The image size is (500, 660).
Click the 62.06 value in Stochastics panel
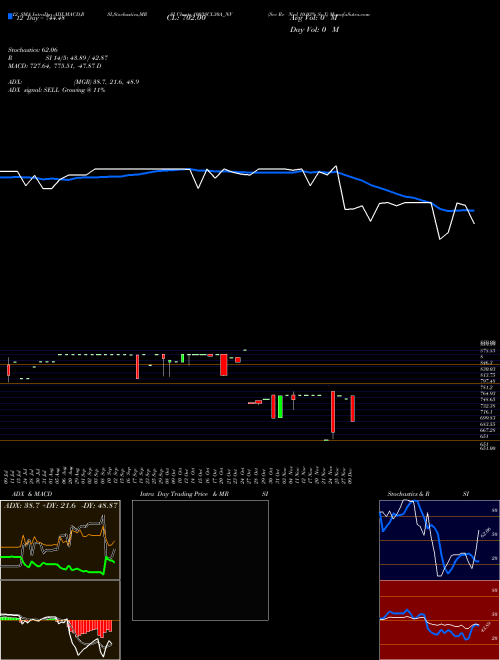tap(485, 532)
